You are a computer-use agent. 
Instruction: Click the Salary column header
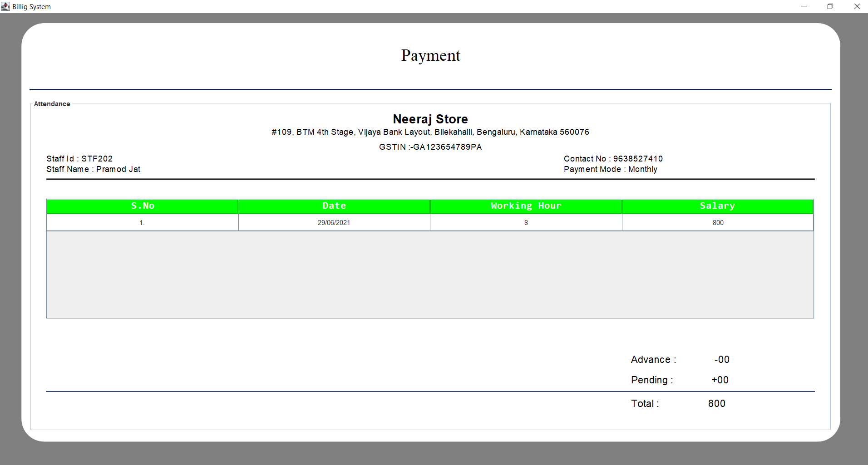717,206
